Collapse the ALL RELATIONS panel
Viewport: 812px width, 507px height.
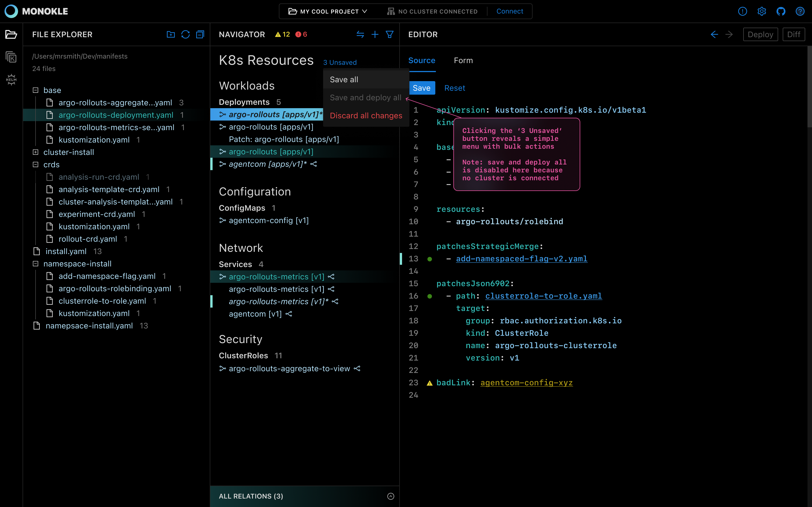390,496
